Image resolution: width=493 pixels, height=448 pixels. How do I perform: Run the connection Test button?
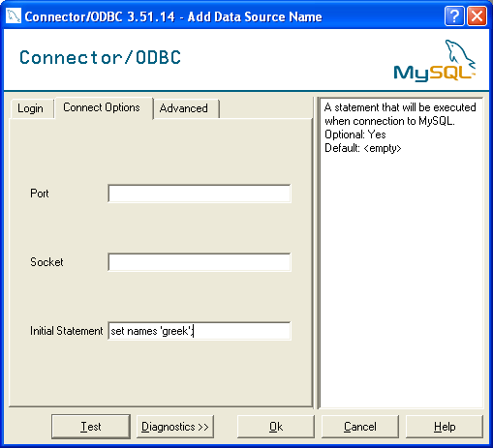pyautogui.click(x=91, y=427)
